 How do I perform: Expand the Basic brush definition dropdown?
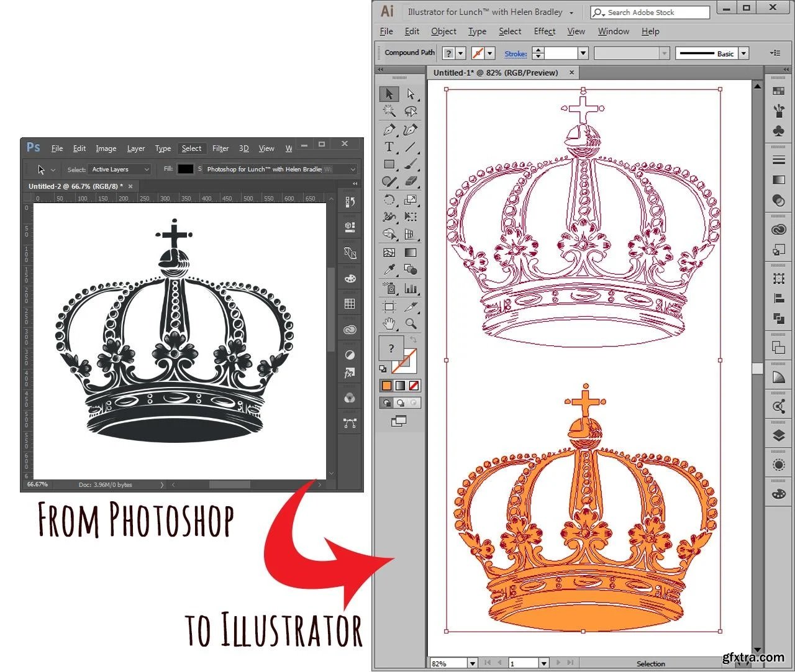743,53
